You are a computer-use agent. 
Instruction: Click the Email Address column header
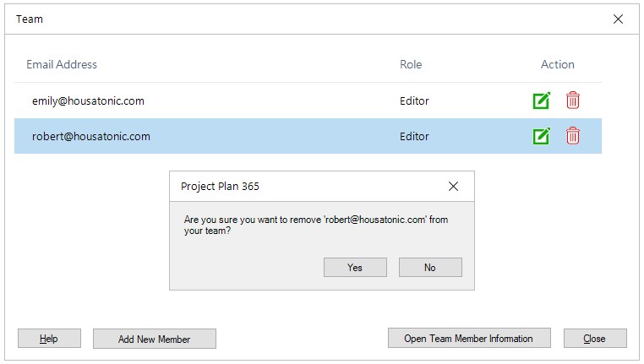62,64
